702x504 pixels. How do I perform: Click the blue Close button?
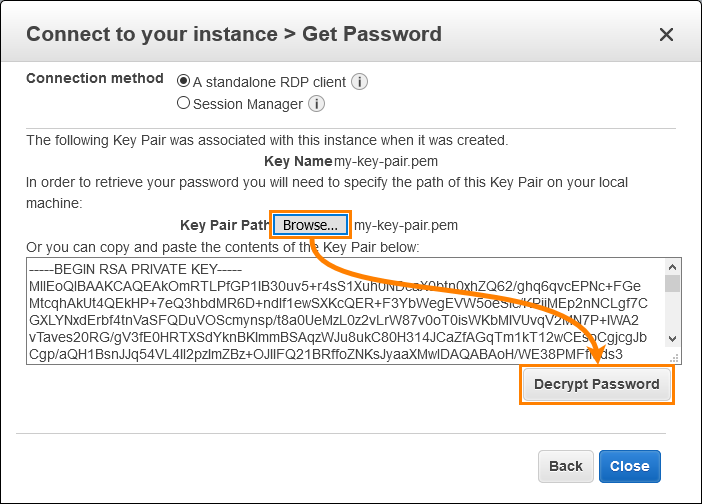(x=629, y=466)
